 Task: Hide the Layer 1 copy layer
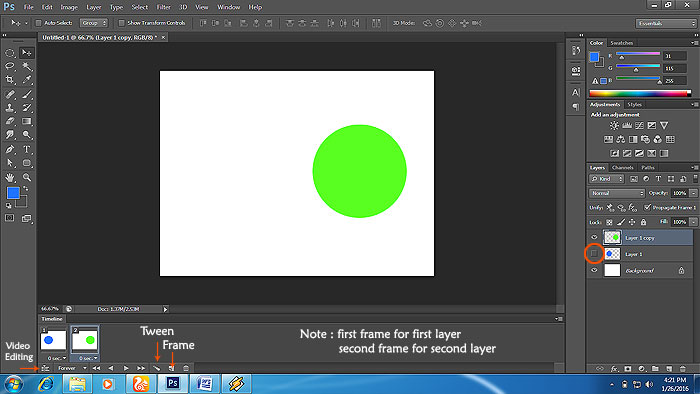pyautogui.click(x=594, y=237)
